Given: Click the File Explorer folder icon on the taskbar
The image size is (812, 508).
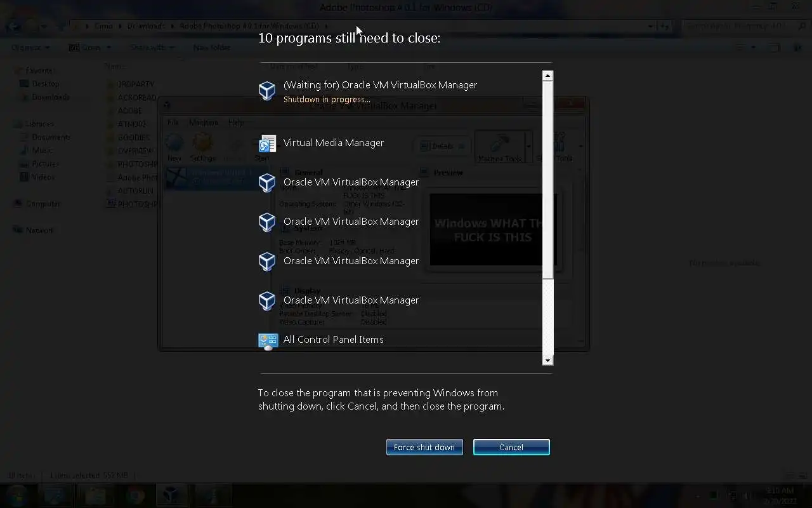Looking at the screenshot, I should 95,495.
